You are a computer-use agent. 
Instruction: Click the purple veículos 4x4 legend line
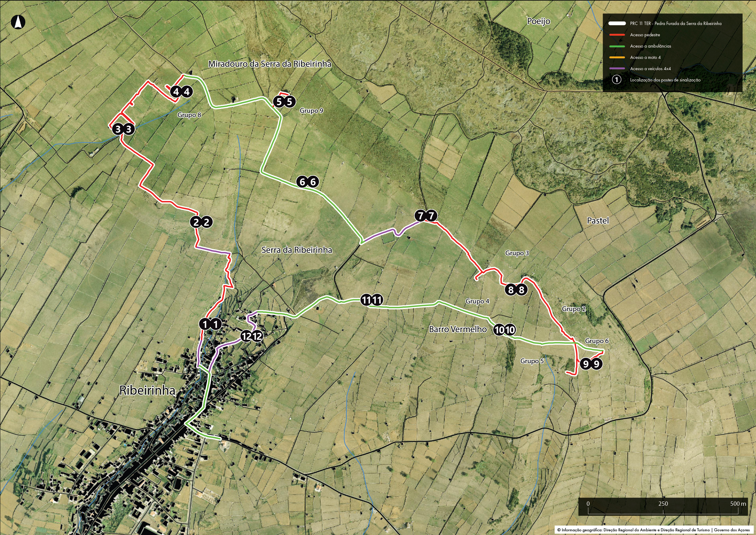[617, 69]
